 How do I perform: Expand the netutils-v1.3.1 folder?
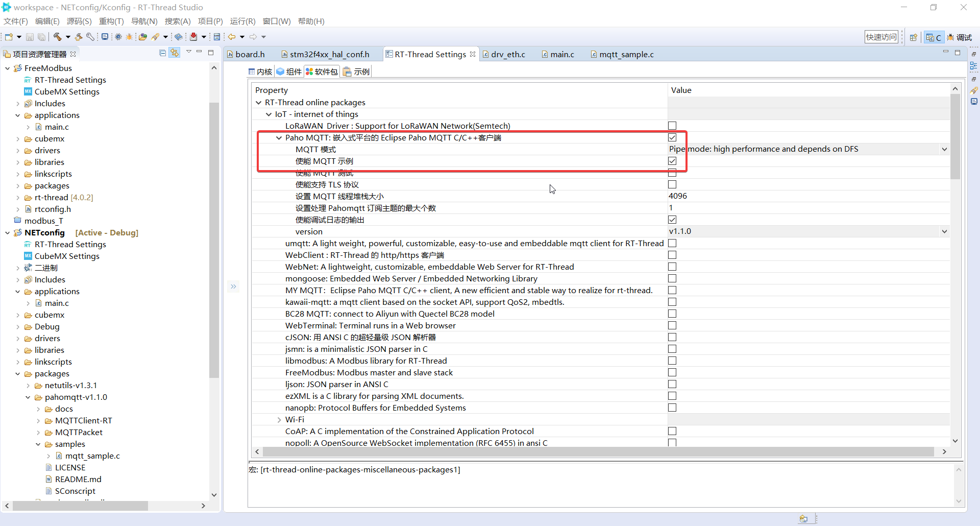point(28,386)
